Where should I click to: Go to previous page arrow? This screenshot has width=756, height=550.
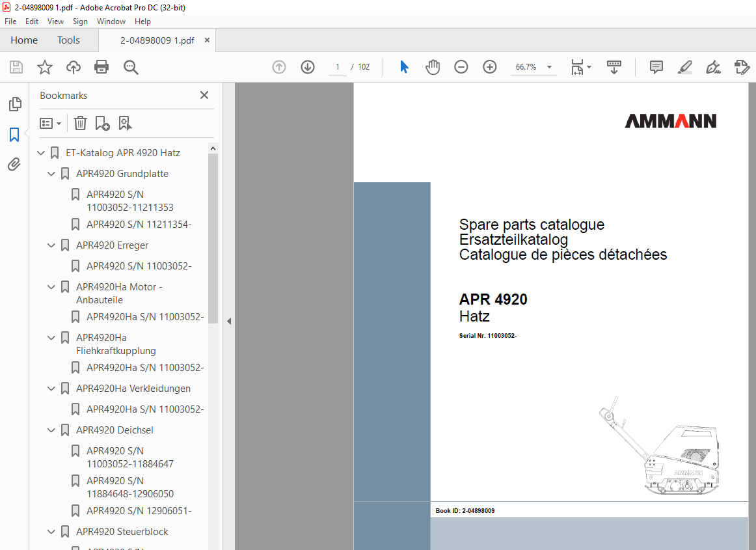coord(279,67)
